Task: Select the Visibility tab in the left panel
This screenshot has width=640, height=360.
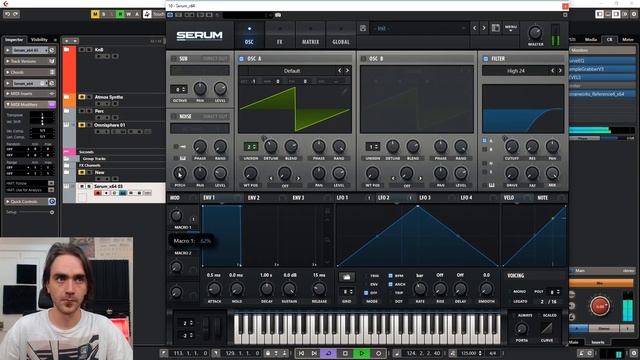Action: point(40,40)
